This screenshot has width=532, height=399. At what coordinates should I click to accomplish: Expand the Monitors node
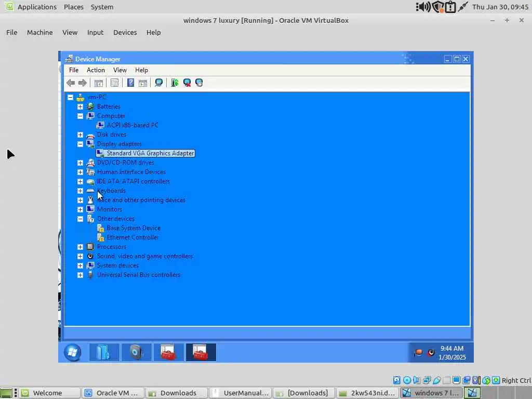[x=80, y=209]
